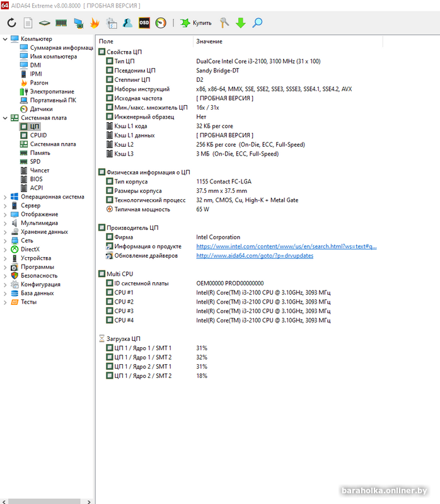Click the Refresh toolbar icon

(x=11, y=23)
